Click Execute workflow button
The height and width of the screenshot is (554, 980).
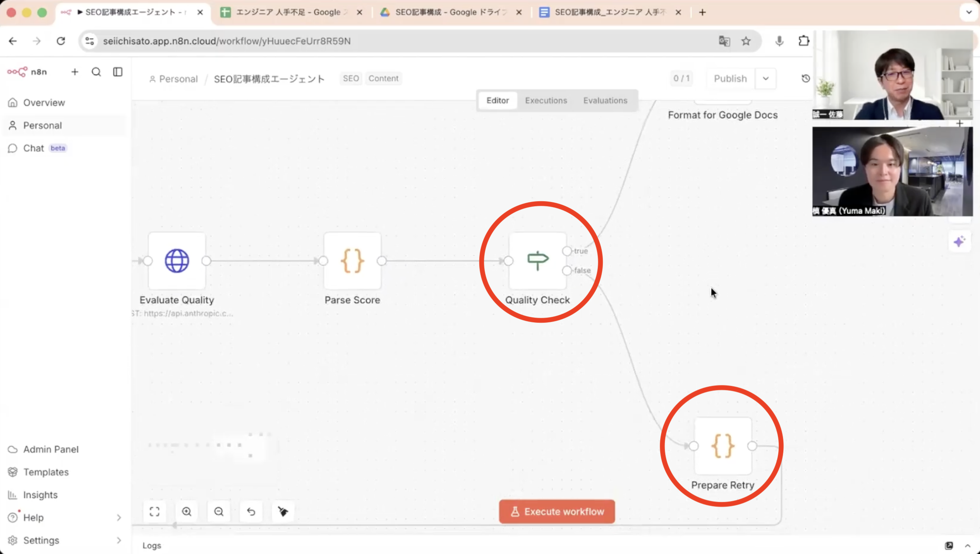click(557, 512)
